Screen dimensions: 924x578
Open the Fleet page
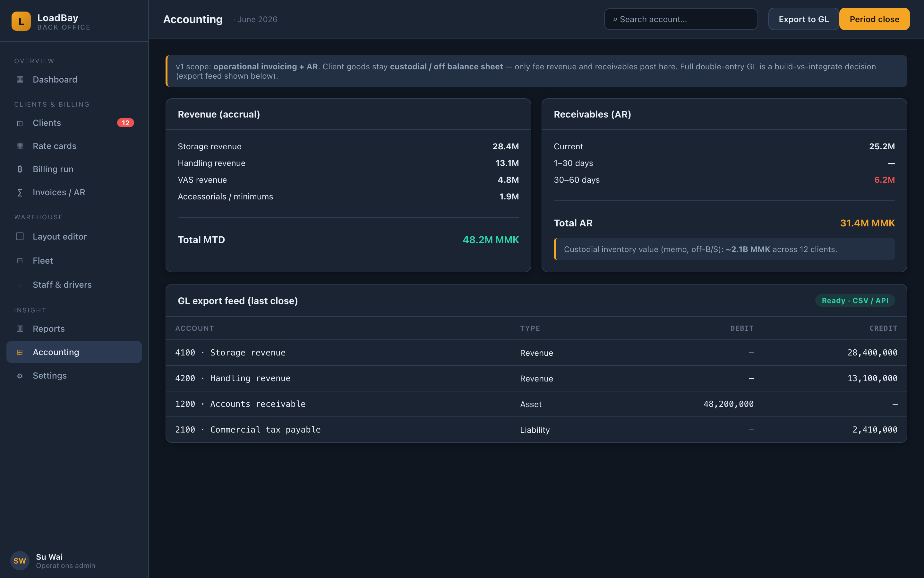[x=74, y=261]
